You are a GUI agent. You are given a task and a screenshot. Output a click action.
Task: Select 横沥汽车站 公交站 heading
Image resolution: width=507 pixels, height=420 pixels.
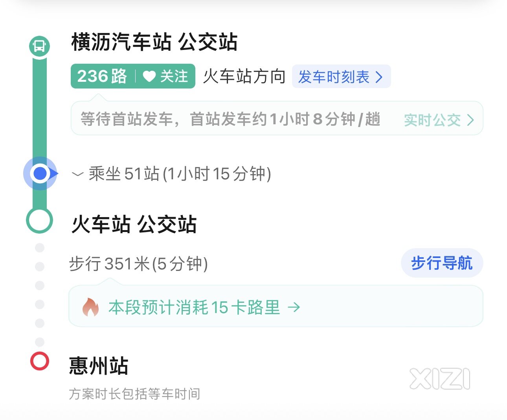(154, 42)
